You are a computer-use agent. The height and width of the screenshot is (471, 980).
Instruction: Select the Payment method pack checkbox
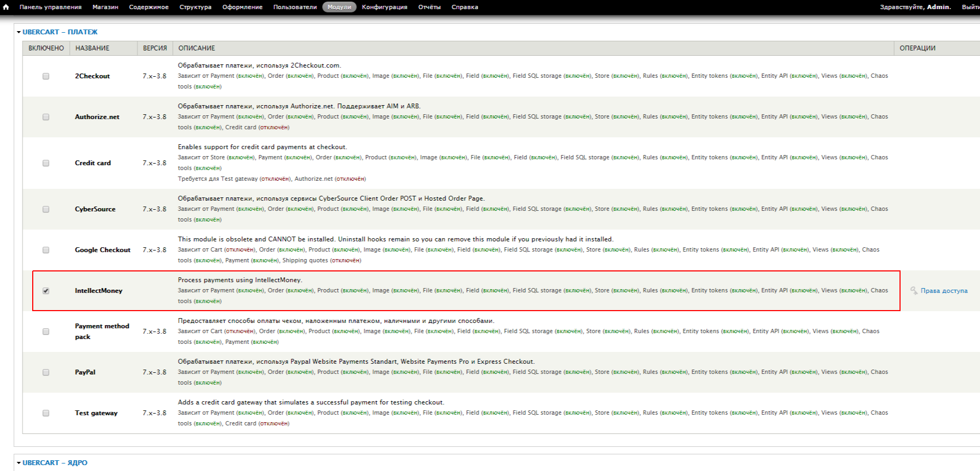pos(46,332)
